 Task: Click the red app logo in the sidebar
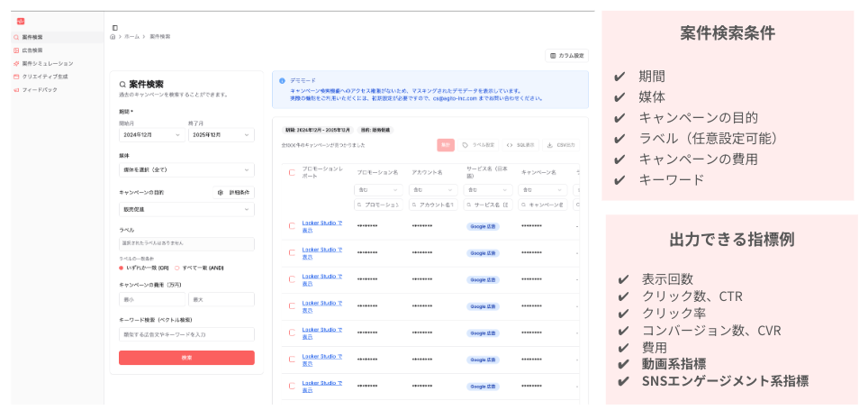[21, 22]
